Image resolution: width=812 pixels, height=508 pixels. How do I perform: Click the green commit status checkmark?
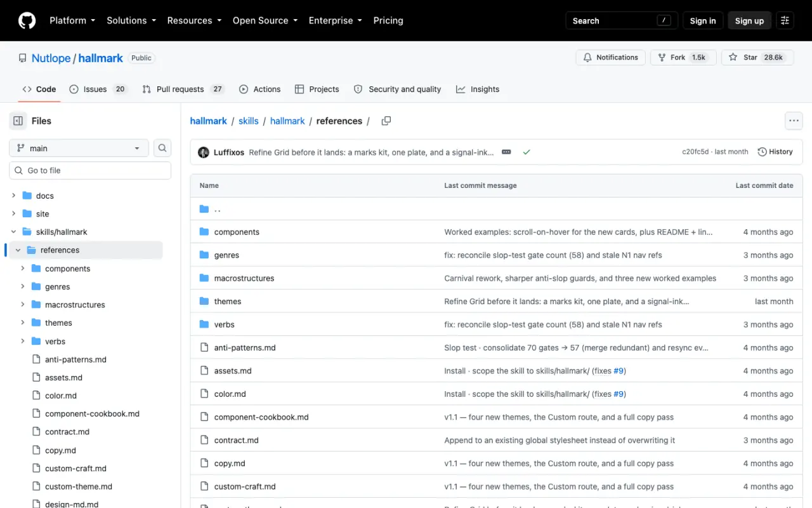tap(527, 152)
